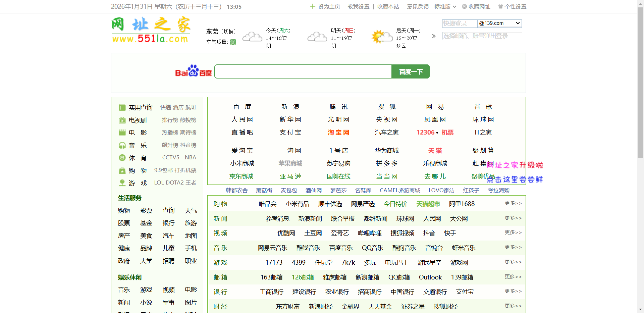Select the 游戏 player icon
This screenshot has height=313, width=644.
click(x=122, y=182)
